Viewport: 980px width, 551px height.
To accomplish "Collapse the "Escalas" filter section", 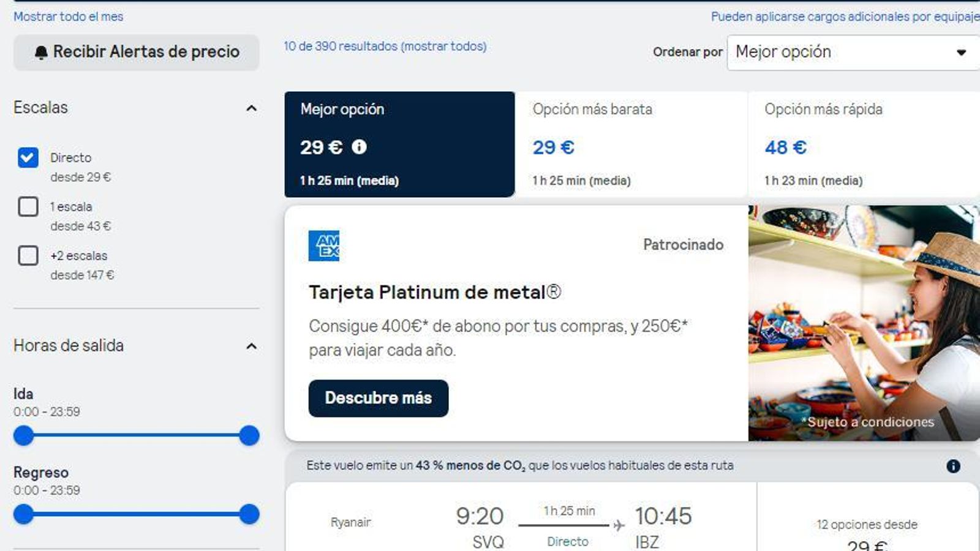I will [251, 108].
